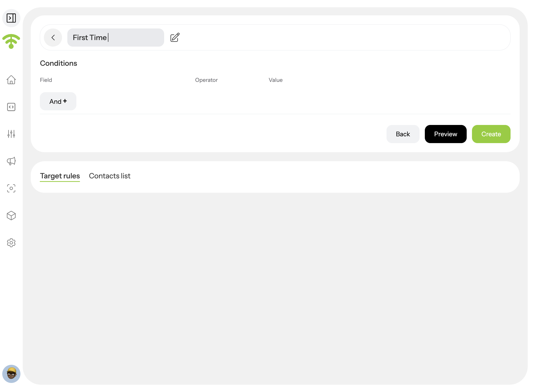Click the green Create button

[x=491, y=134]
